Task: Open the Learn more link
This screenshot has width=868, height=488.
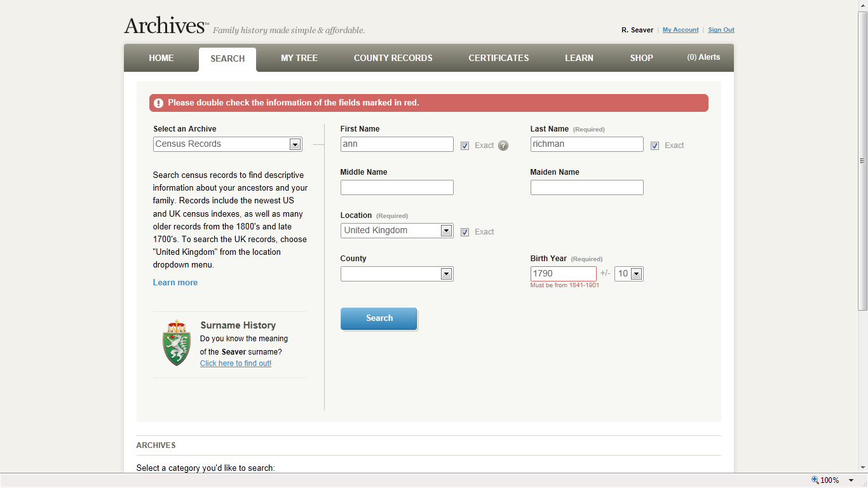Action: (175, 282)
